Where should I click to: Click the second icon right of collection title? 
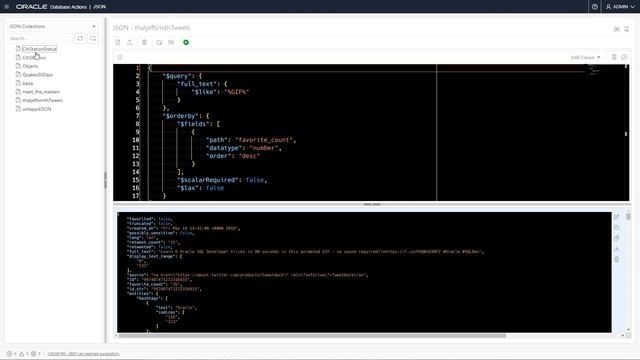pyautogui.click(x=627, y=29)
